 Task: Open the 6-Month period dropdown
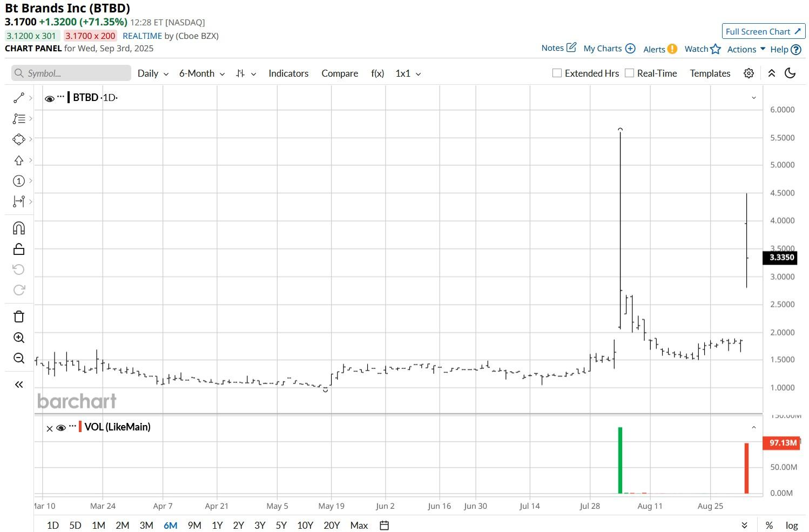(202, 73)
